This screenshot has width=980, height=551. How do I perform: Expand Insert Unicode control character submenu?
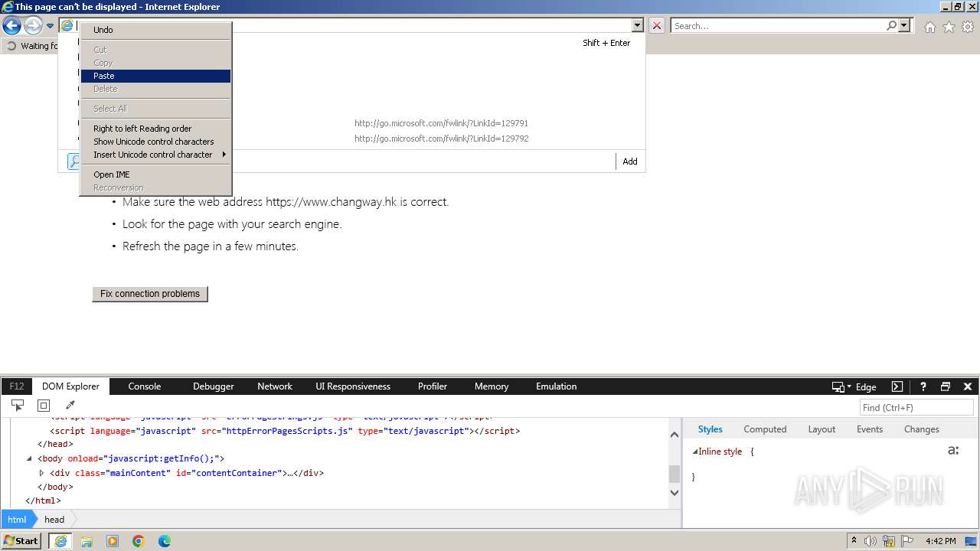155,155
